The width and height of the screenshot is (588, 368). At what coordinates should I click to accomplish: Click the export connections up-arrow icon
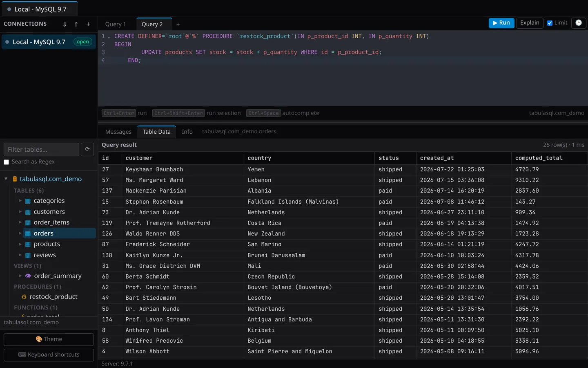click(x=76, y=24)
